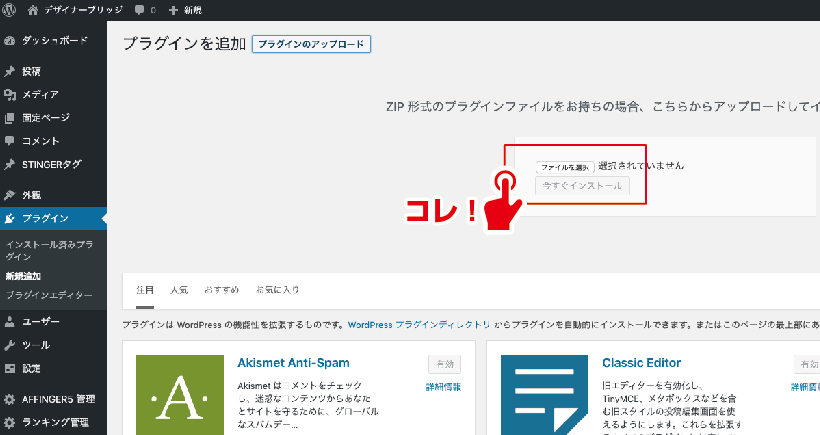Switch to the おすすめ tab
Screen dimensions: 820x435
(x=221, y=290)
